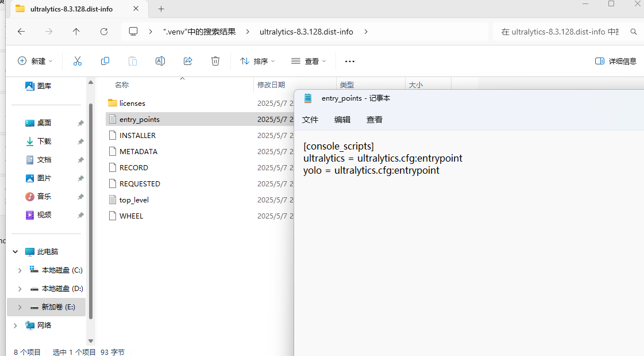Sort by Date modified (修改日期) header

click(271, 85)
